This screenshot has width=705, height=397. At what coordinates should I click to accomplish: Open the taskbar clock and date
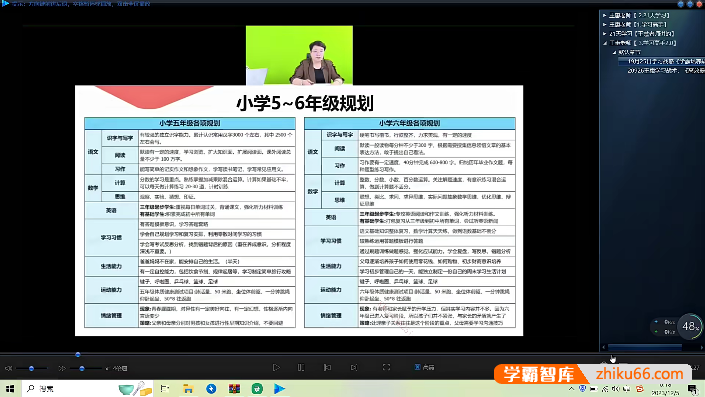pos(665,388)
